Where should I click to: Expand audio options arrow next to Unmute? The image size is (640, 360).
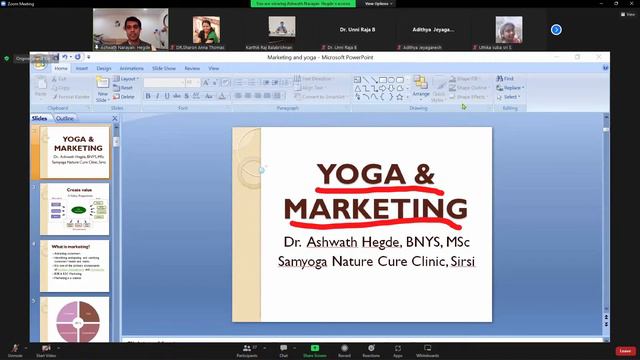tap(26, 348)
